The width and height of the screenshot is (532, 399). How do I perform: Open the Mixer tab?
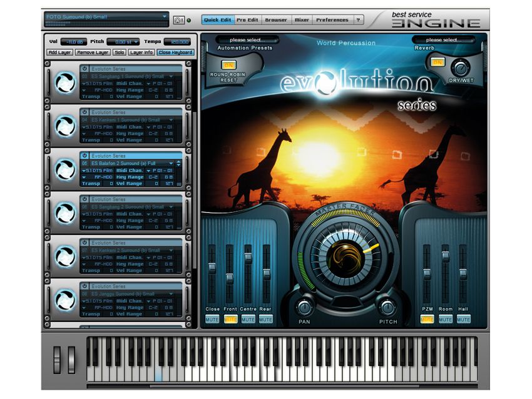point(302,20)
